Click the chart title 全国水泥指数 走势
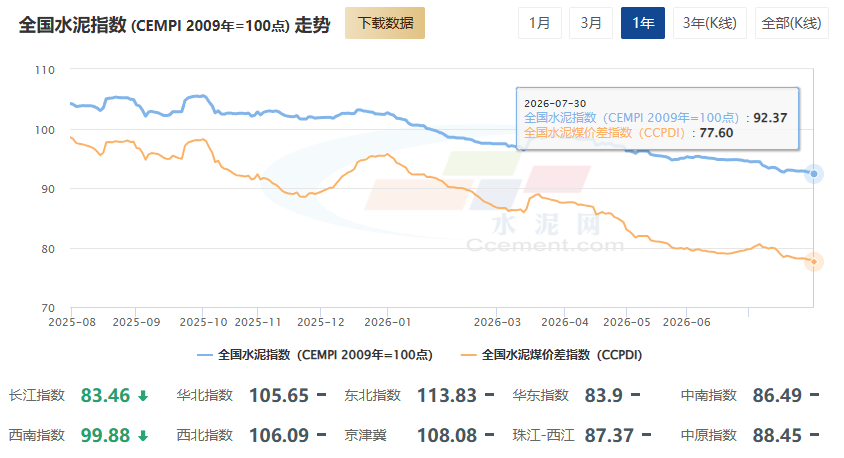Image resolution: width=844 pixels, height=458 pixels. tap(174, 25)
